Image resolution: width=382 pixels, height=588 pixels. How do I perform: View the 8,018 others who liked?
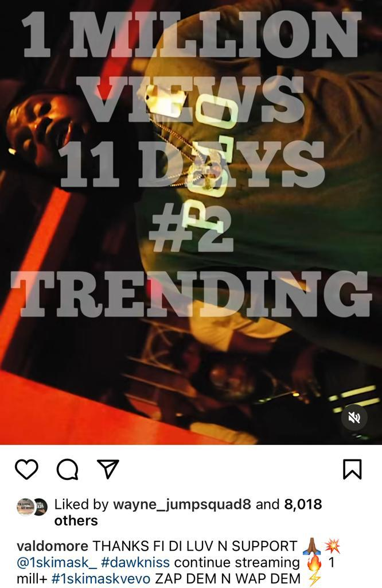303,504
